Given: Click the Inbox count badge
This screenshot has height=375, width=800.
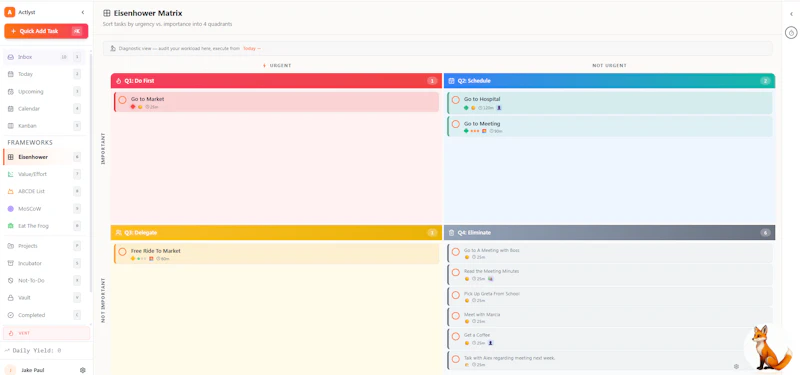Looking at the screenshot, I should pyautogui.click(x=64, y=57).
